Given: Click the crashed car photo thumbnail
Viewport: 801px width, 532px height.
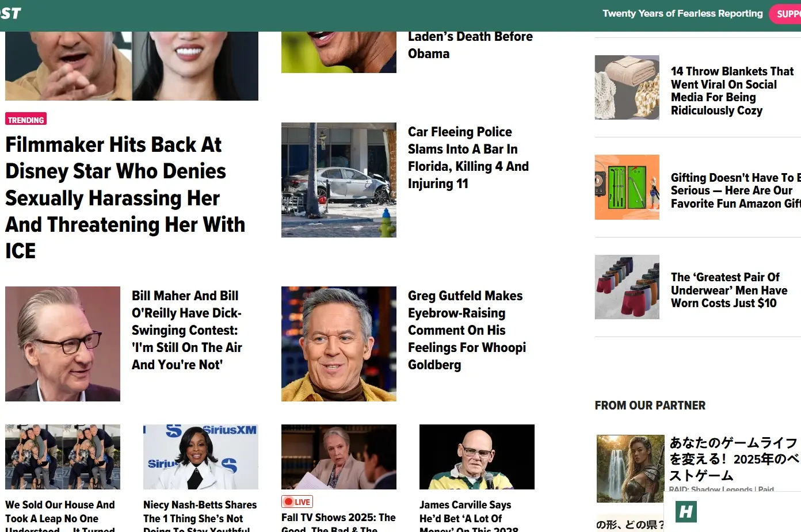Looking at the screenshot, I should tap(339, 180).
